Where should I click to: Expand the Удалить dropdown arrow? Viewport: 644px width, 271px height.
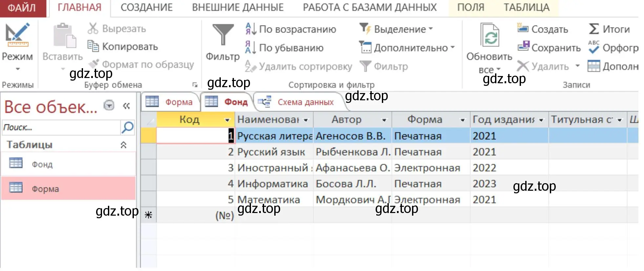[577, 66]
